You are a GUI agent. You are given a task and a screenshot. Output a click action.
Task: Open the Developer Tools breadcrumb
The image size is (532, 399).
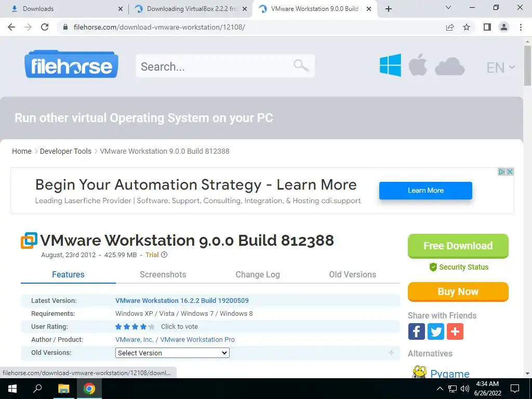[65, 151]
